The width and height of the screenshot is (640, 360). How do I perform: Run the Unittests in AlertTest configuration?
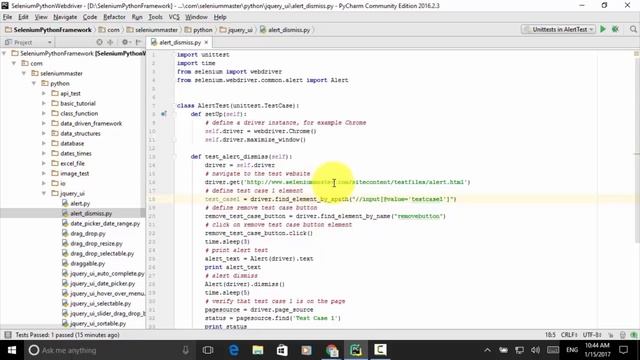click(603, 29)
